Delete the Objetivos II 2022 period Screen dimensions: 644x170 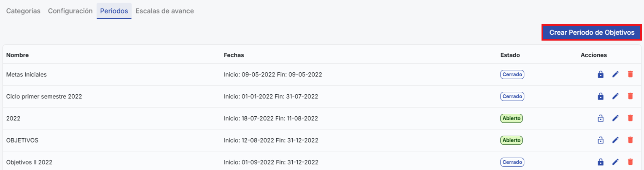click(630, 162)
